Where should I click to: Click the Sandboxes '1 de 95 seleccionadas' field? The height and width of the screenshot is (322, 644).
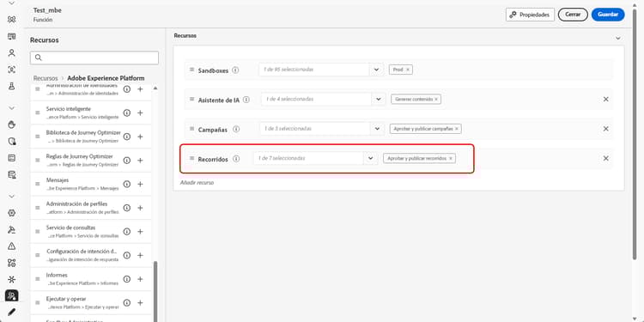tap(314, 70)
